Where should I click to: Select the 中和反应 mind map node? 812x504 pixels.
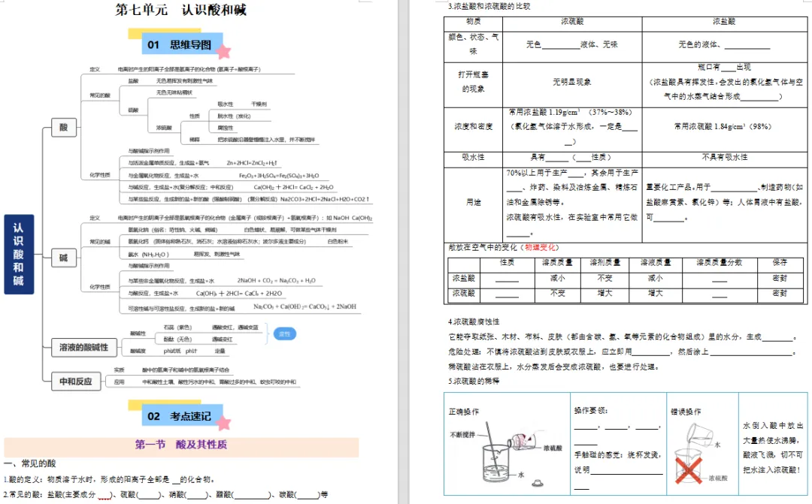pos(76,382)
